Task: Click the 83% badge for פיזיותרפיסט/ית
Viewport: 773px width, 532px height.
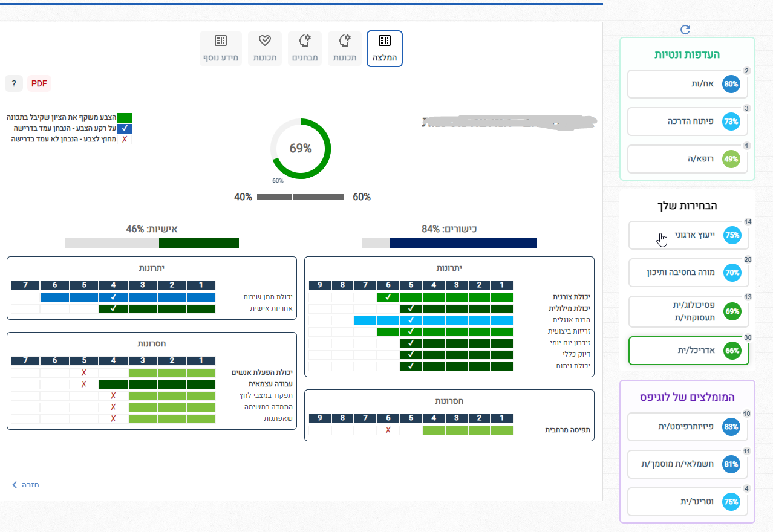Action: (731, 427)
